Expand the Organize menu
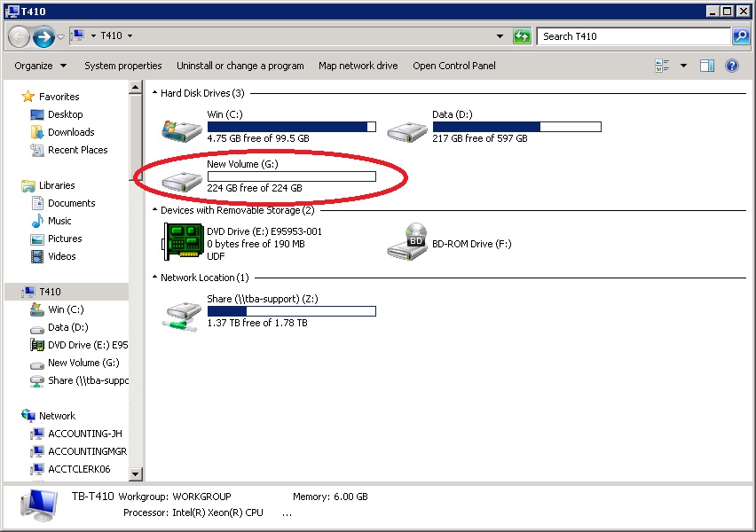This screenshot has width=756, height=532. pyautogui.click(x=37, y=65)
